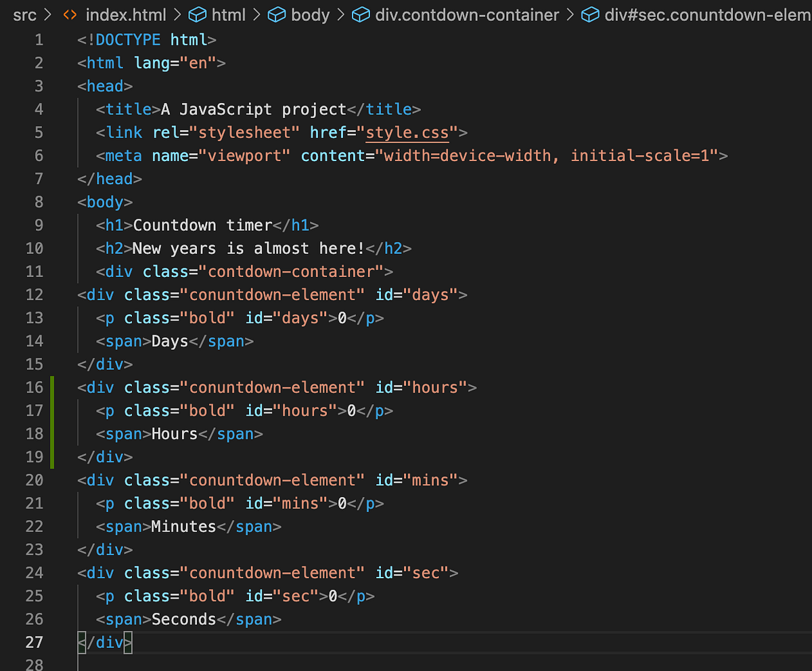The height and width of the screenshot is (671, 812).
Task: Click the cube icon beside div#sec.conuntdown-elem
Action: (590, 14)
